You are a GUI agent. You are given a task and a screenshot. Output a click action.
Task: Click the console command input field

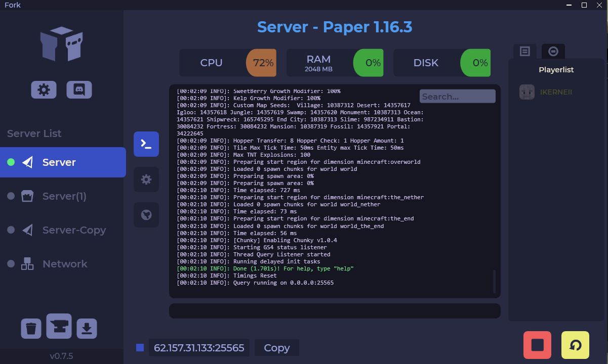[335, 311]
